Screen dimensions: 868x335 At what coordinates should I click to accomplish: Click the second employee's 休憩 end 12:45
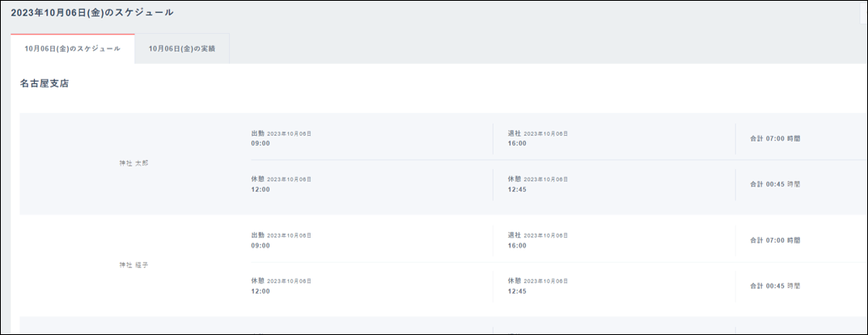[517, 291]
